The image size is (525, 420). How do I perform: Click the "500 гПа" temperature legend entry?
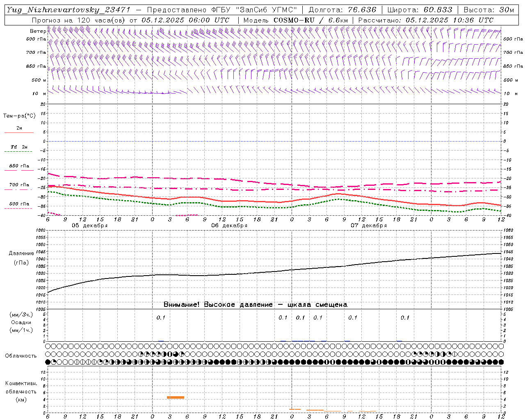tap(19, 204)
